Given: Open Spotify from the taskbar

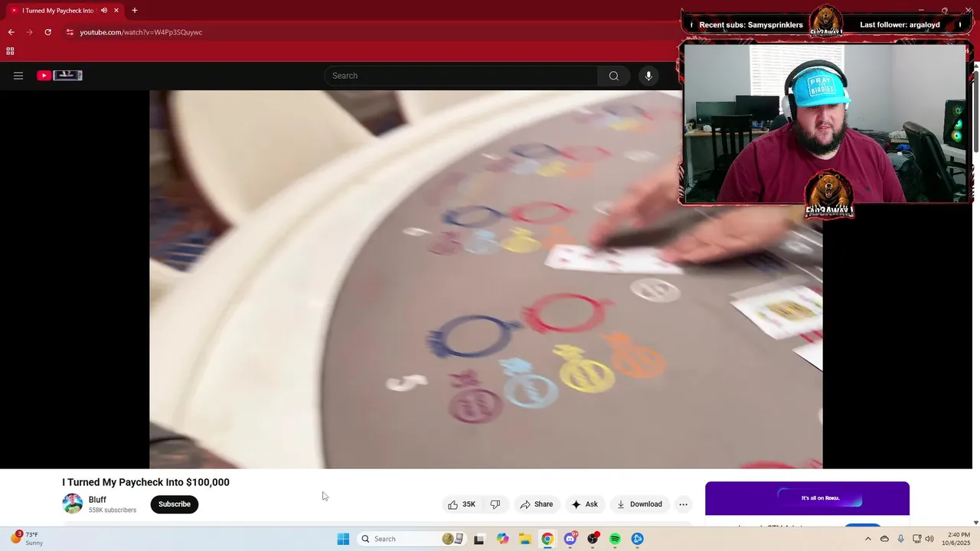Looking at the screenshot, I should (615, 539).
